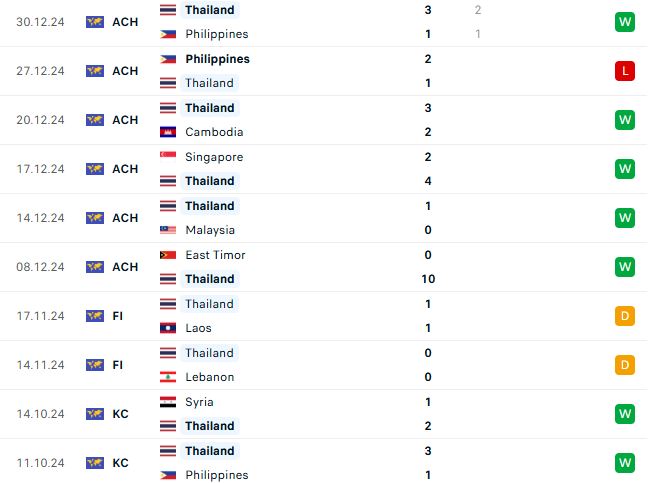The height and width of the screenshot is (483, 652).
Task: Select the FI competition label on 17.11.24
Action: click(x=118, y=316)
